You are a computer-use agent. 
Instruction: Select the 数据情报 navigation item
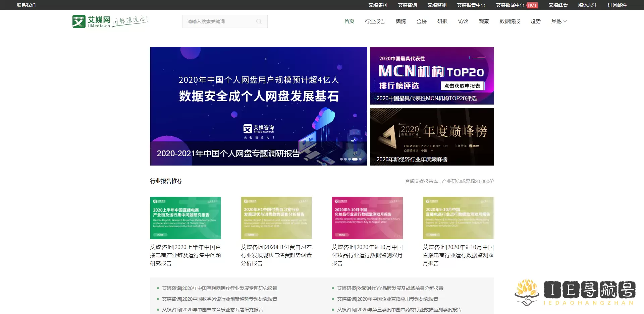pos(510,21)
